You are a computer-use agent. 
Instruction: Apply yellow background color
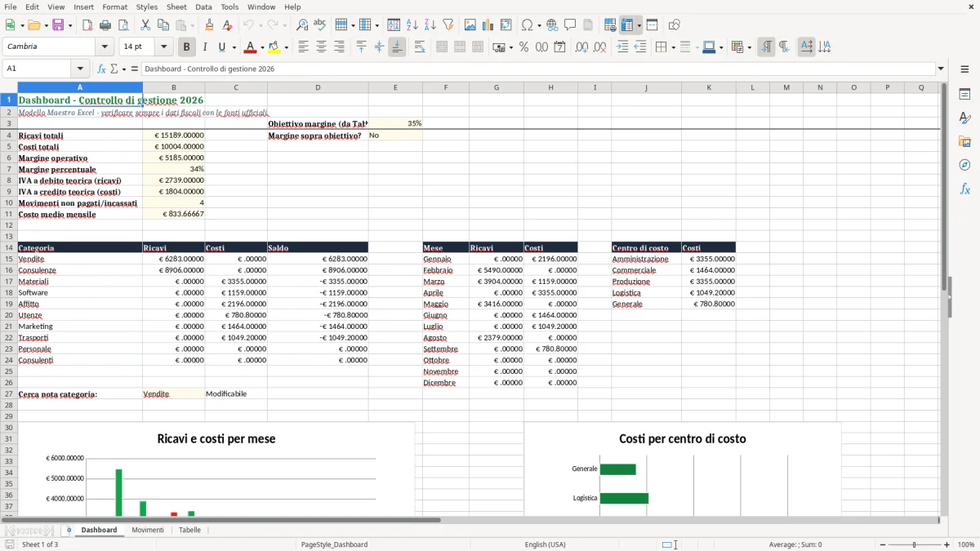click(x=274, y=47)
